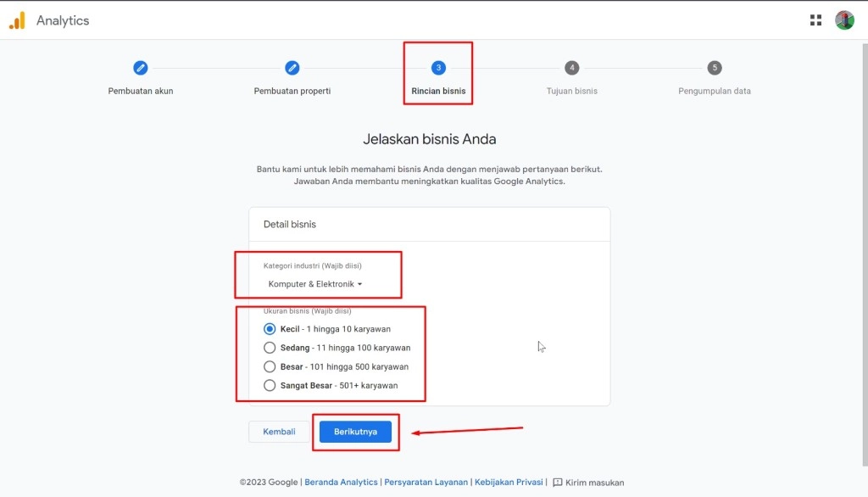
Task: Choose the Besar business size radio
Action: [270, 366]
